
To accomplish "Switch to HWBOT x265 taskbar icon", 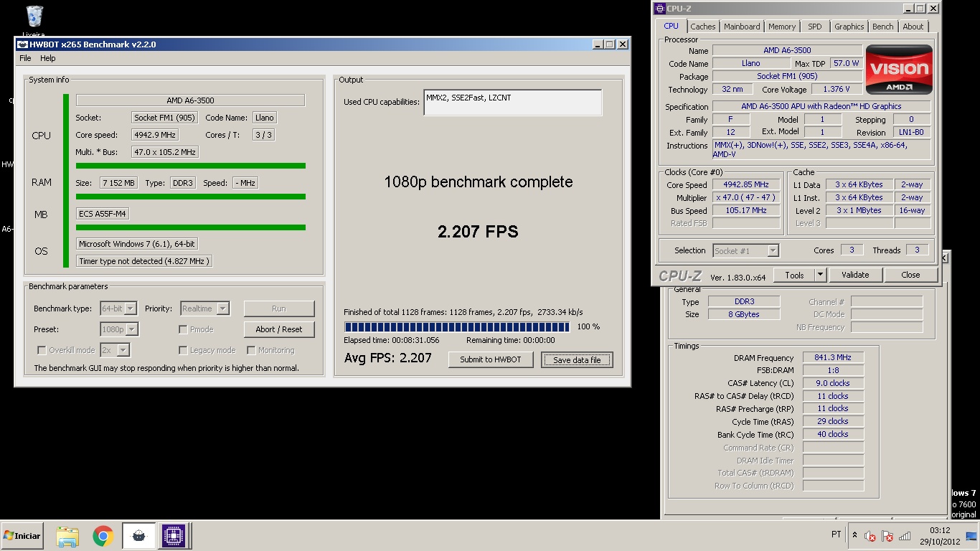I will point(138,536).
